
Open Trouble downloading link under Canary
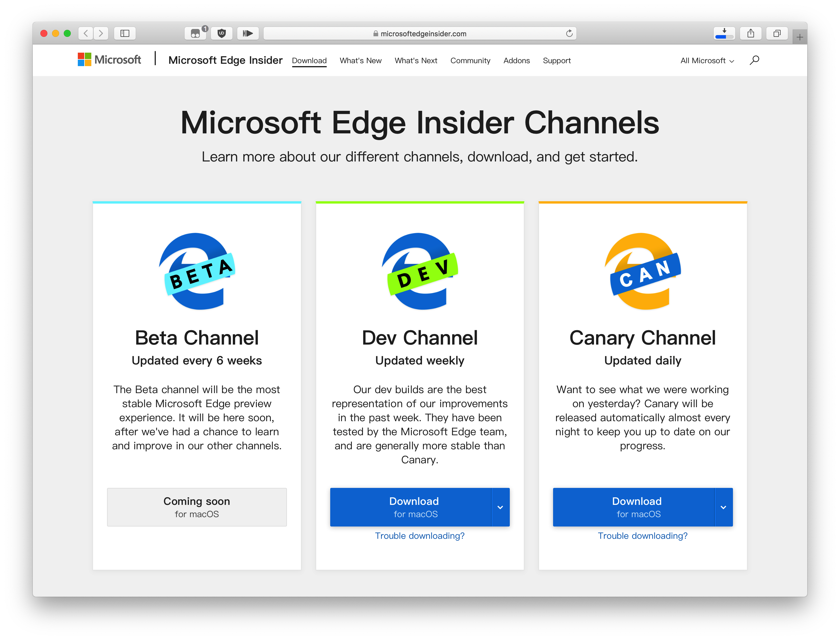(643, 536)
